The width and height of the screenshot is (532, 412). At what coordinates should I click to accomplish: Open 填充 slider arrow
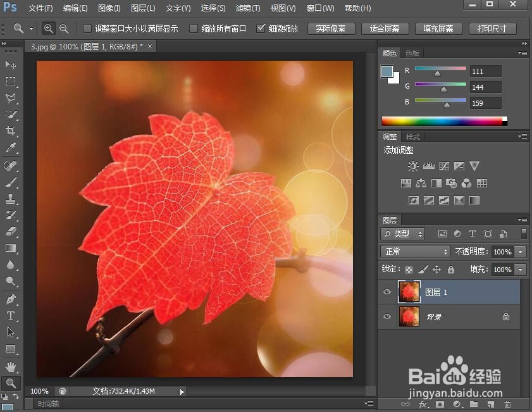pyautogui.click(x=521, y=270)
